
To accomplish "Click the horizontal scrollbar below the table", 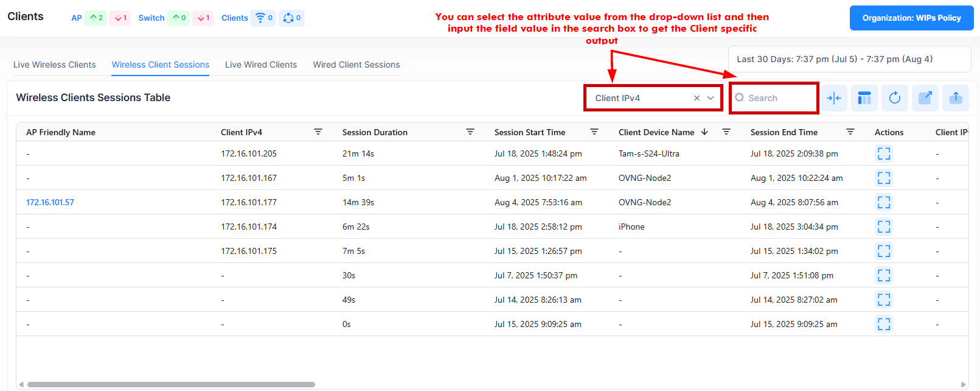I will tap(171, 384).
